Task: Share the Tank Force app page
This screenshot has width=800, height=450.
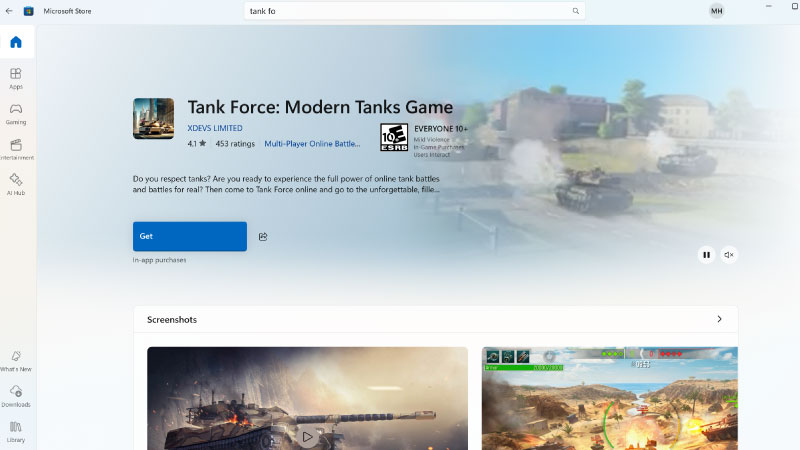Action: 263,236
